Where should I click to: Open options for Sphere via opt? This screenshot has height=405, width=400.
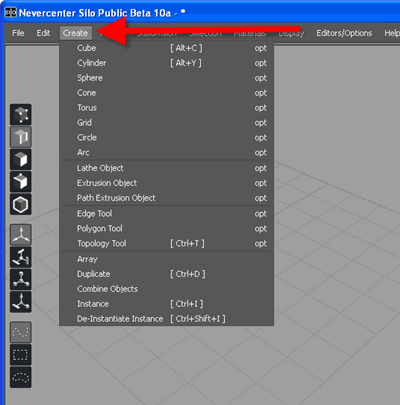tap(261, 78)
